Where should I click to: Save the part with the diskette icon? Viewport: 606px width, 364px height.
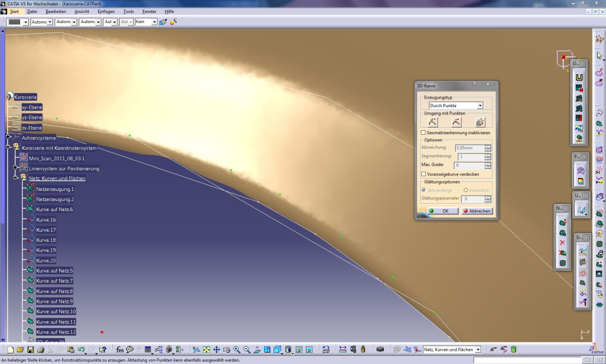(30, 350)
